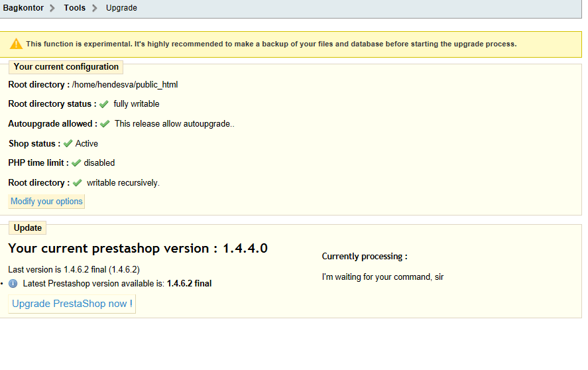This screenshot has height=370, width=588.
Task: Open the Bagkontor breadcrumb
Action: [x=23, y=8]
